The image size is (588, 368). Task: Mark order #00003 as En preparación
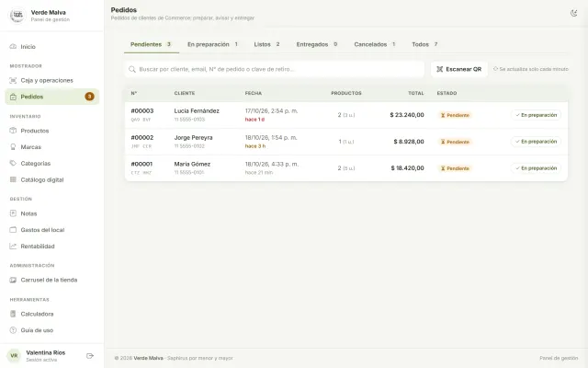(536, 115)
